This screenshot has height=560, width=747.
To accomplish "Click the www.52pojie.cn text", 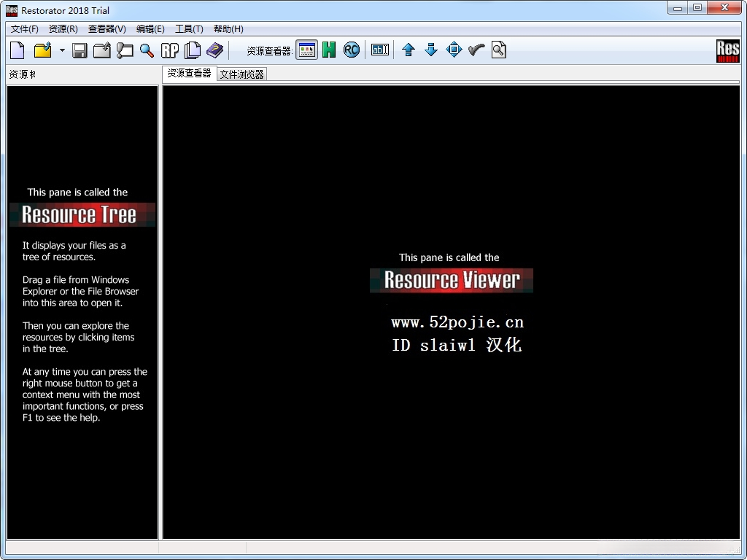I will [457, 322].
